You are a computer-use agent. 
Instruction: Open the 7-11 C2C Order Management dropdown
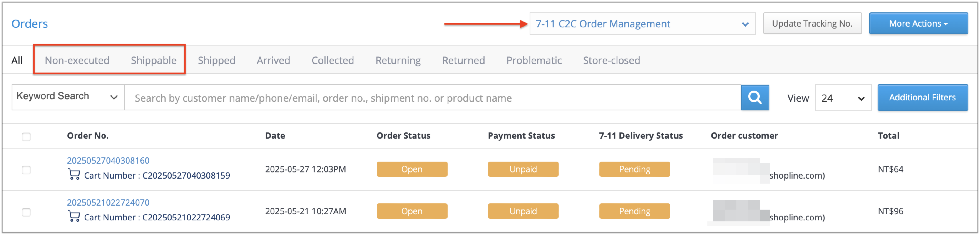tap(642, 24)
